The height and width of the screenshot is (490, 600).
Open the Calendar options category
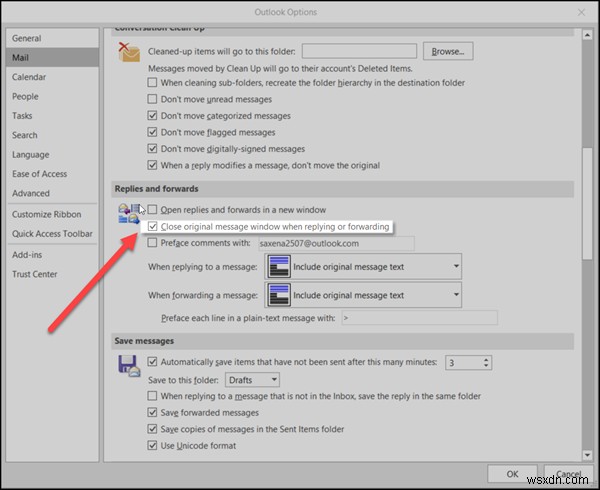[52, 77]
